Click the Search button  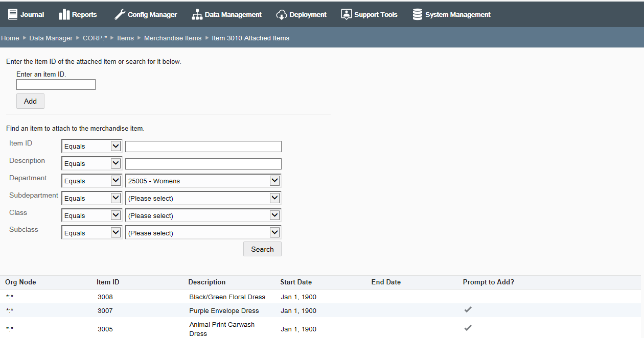coord(262,249)
